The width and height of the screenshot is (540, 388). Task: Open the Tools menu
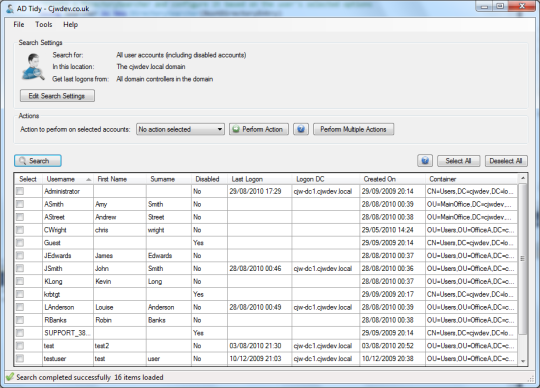coord(44,24)
